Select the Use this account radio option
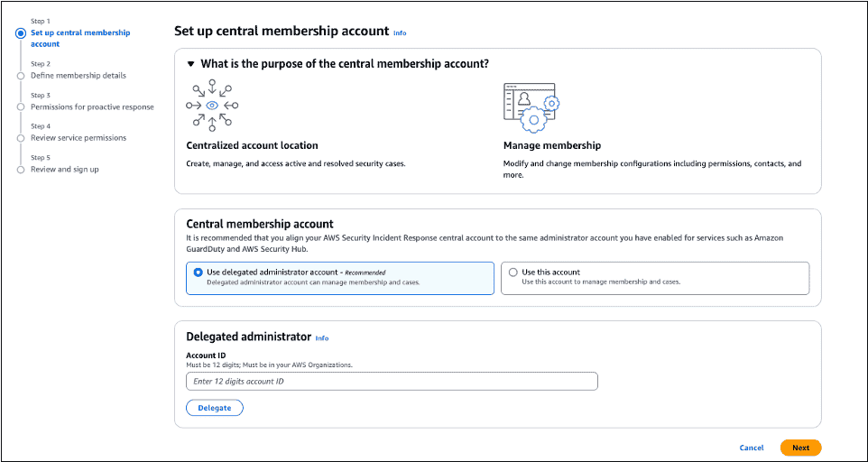This screenshot has height=462, width=868. [513, 272]
